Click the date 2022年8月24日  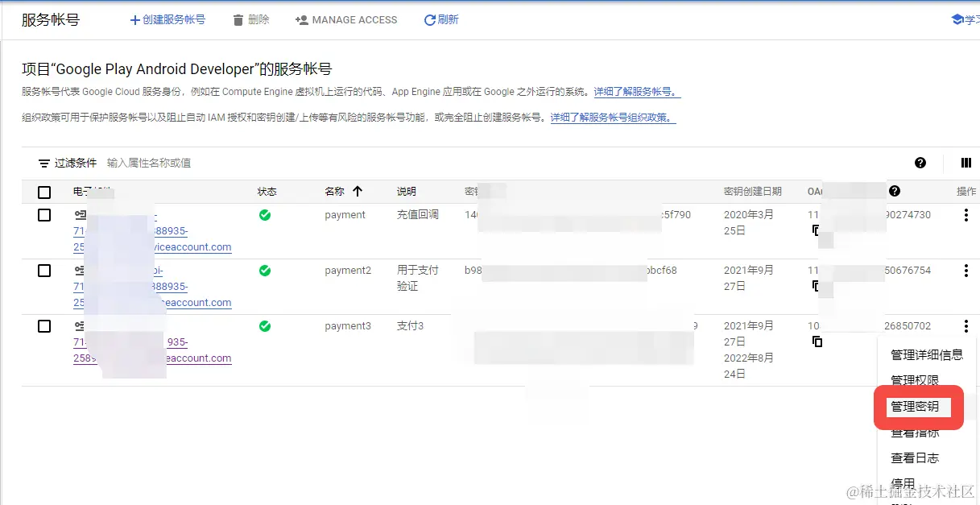(x=749, y=366)
